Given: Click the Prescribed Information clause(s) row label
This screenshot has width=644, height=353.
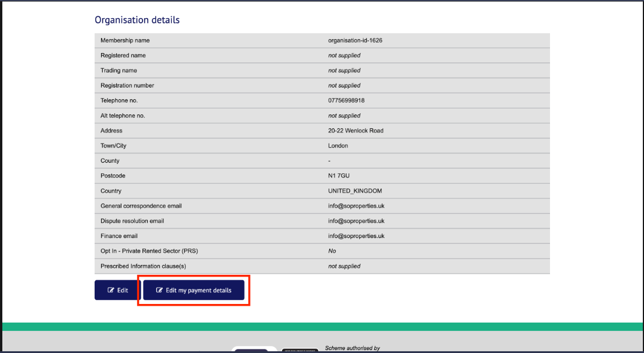Looking at the screenshot, I should (x=143, y=266).
